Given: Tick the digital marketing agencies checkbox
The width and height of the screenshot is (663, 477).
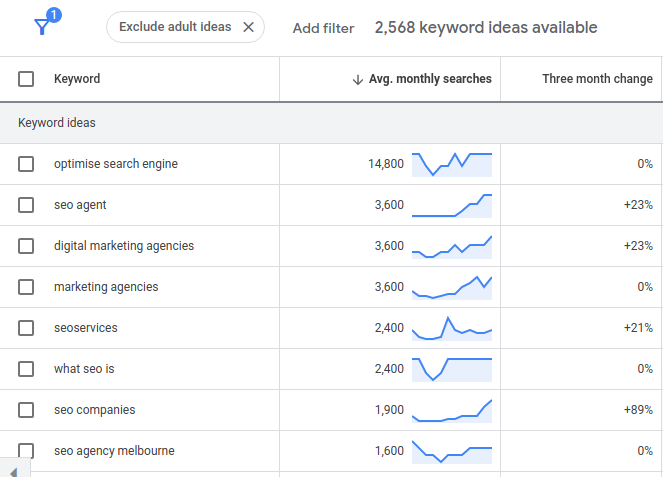Looking at the screenshot, I should pyautogui.click(x=26, y=246).
